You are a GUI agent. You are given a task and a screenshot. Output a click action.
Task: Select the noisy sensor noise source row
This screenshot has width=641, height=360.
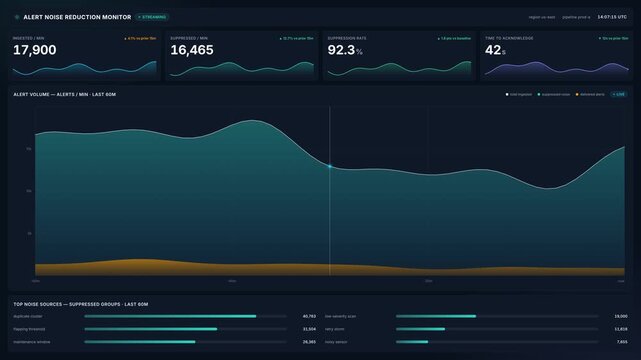coord(476,342)
